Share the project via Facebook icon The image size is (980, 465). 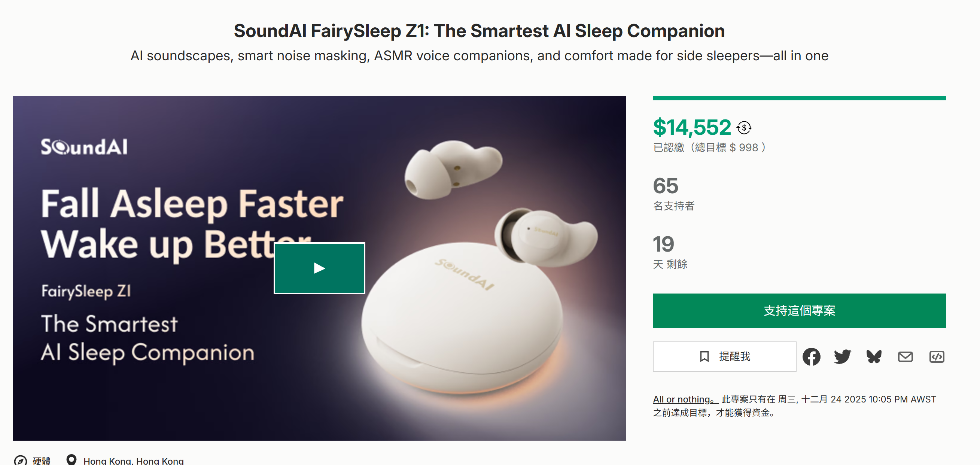(812, 356)
